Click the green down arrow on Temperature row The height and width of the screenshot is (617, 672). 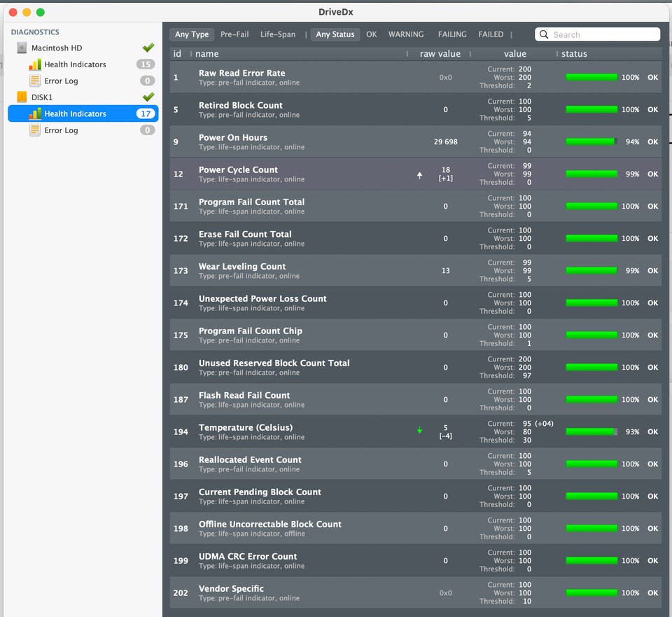[x=420, y=431]
